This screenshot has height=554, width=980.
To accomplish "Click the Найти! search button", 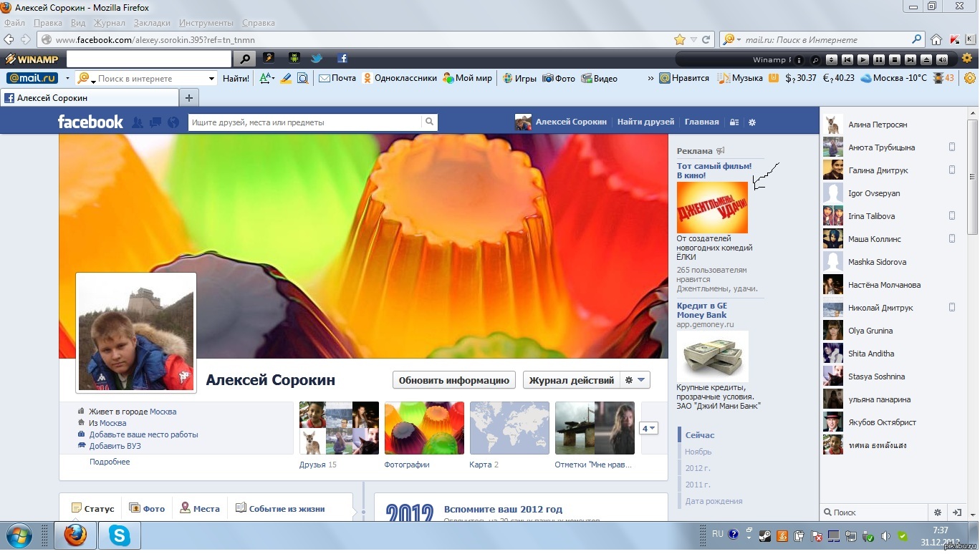I will [x=236, y=78].
